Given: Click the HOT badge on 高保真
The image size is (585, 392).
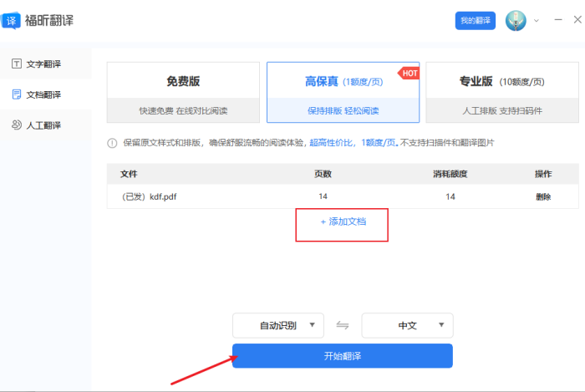Looking at the screenshot, I should pos(409,73).
